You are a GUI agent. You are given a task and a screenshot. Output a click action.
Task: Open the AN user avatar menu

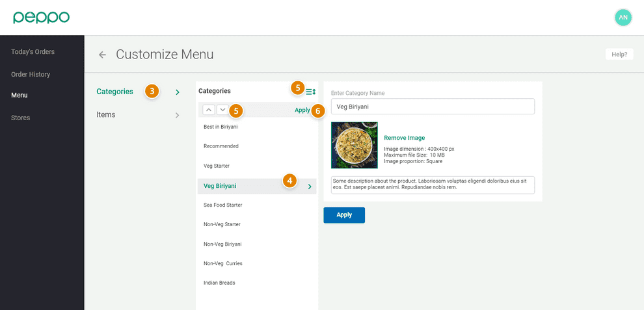[623, 18]
